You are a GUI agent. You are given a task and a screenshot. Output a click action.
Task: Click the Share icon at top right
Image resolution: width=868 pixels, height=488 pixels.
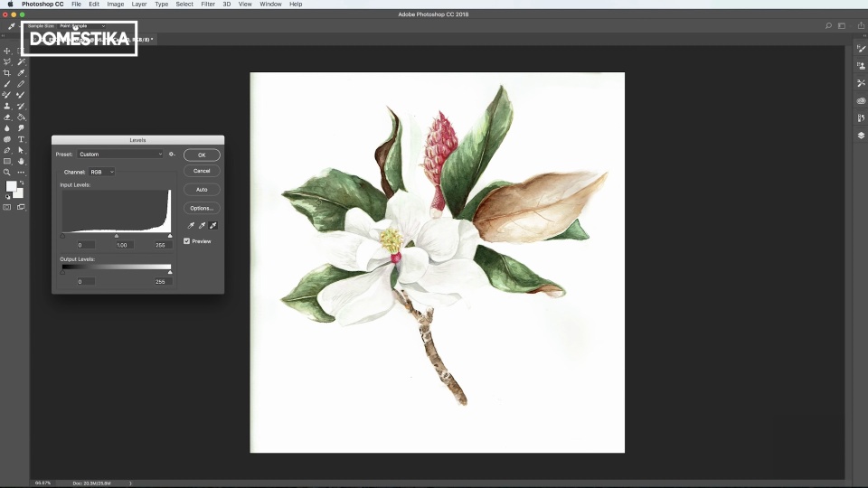point(861,25)
